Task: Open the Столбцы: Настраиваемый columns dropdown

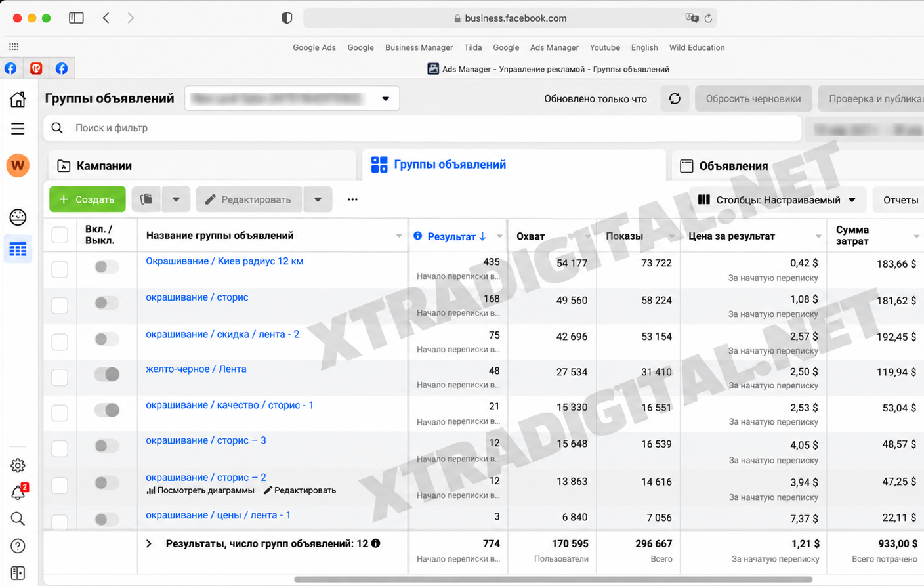Action: (x=777, y=199)
